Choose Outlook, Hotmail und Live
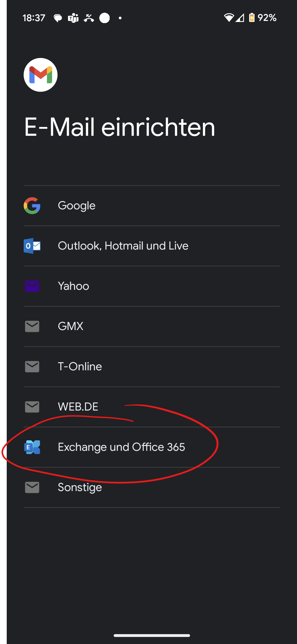 point(123,246)
